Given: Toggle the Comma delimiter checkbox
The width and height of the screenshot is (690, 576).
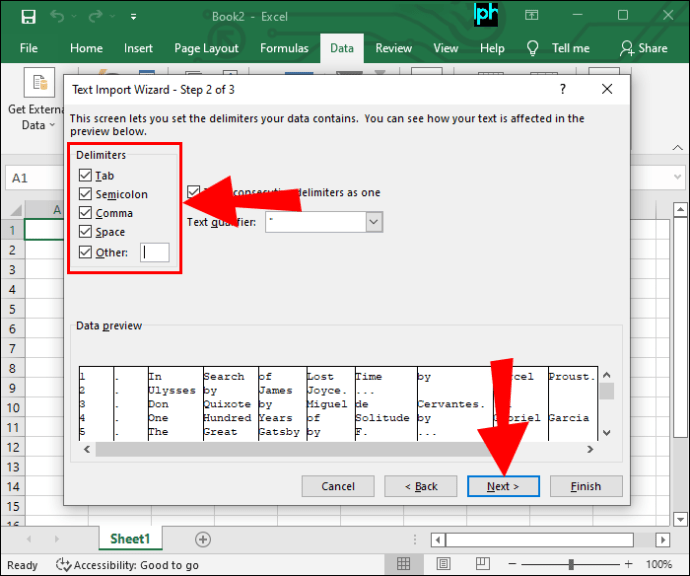Looking at the screenshot, I should point(85,213).
